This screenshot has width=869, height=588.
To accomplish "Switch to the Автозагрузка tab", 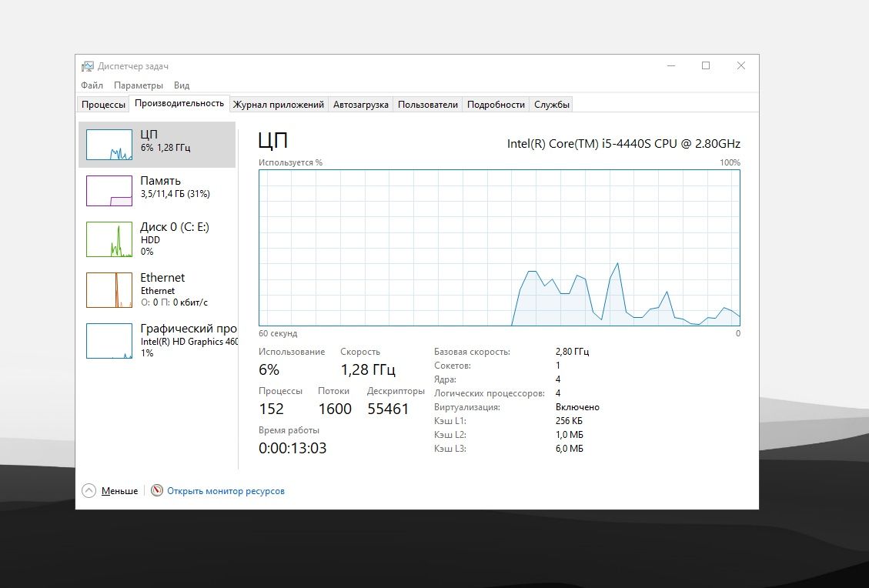I will coord(361,104).
